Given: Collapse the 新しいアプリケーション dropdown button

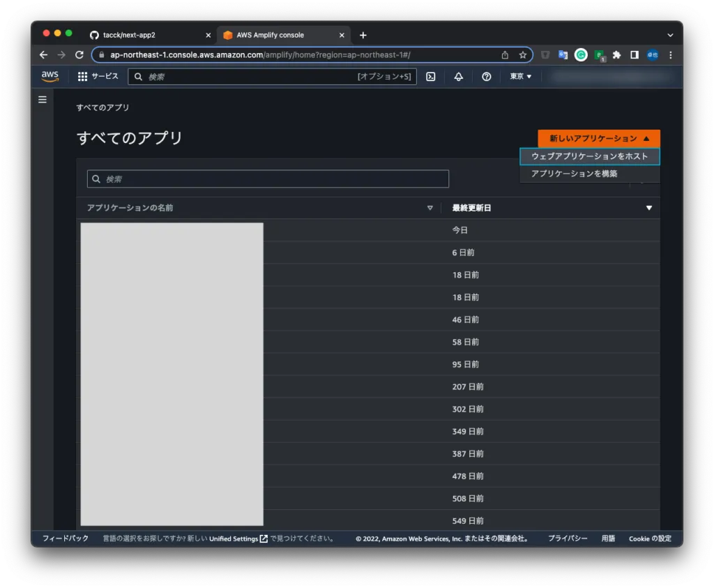Looking at the screenshot, I should coord(598,138).
